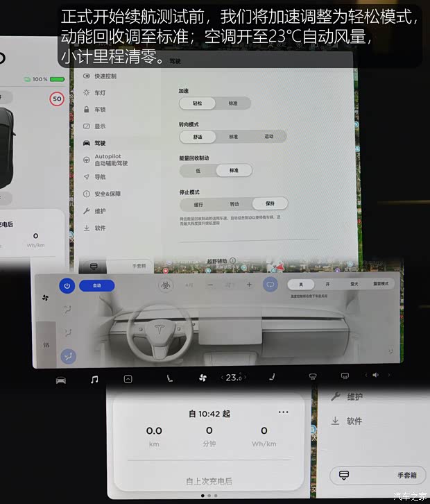Tap the driver seat heater icon
This screenshot has width=430, height=504.
[x=169, y=378]
